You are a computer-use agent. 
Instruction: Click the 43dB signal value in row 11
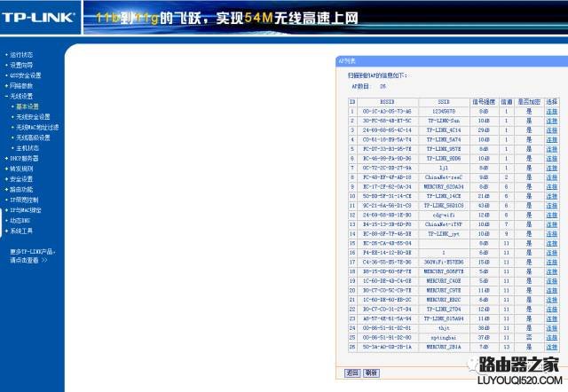point(484,206)
